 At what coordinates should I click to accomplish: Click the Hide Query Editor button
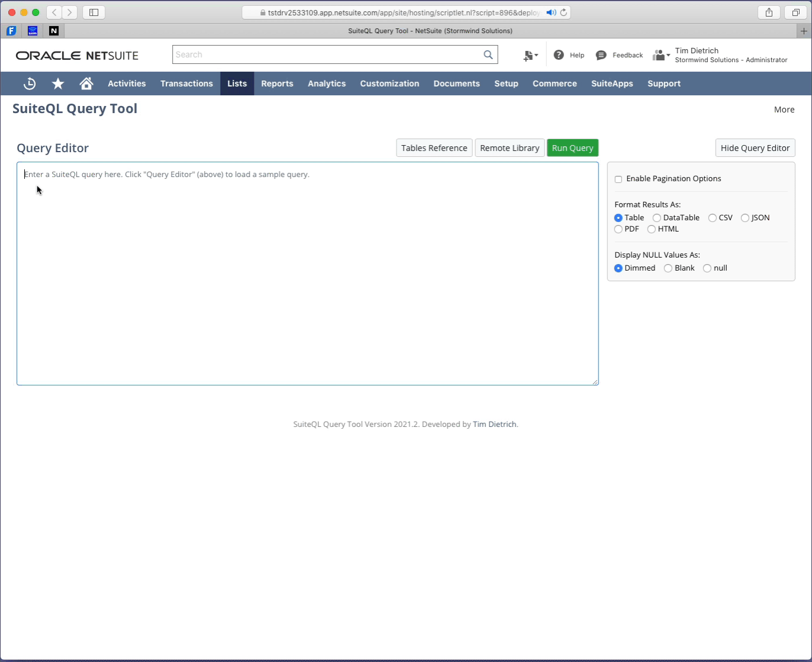coord(755,148)
